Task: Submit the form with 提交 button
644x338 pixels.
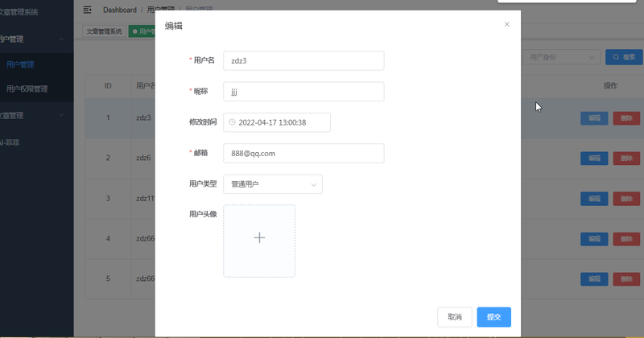Action: click(493, 317)
